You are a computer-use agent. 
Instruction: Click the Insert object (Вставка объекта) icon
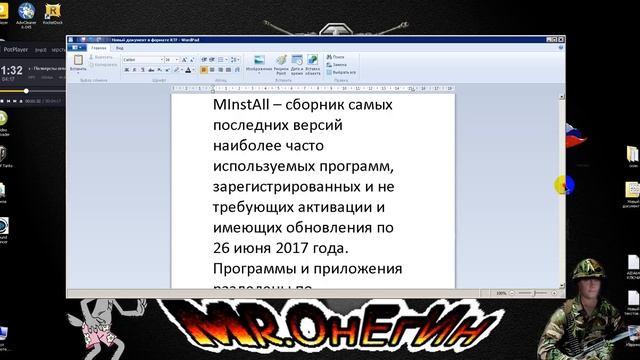coord(313,60)
